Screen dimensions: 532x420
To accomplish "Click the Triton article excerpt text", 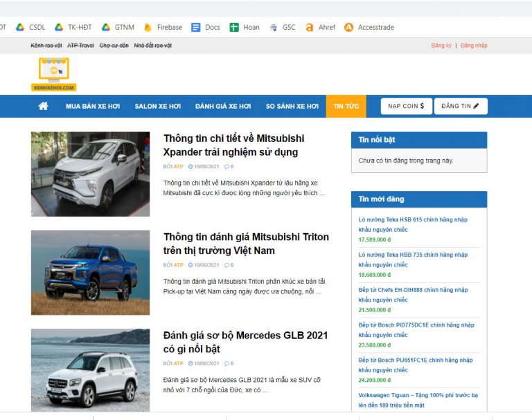I will click(244, 286).
